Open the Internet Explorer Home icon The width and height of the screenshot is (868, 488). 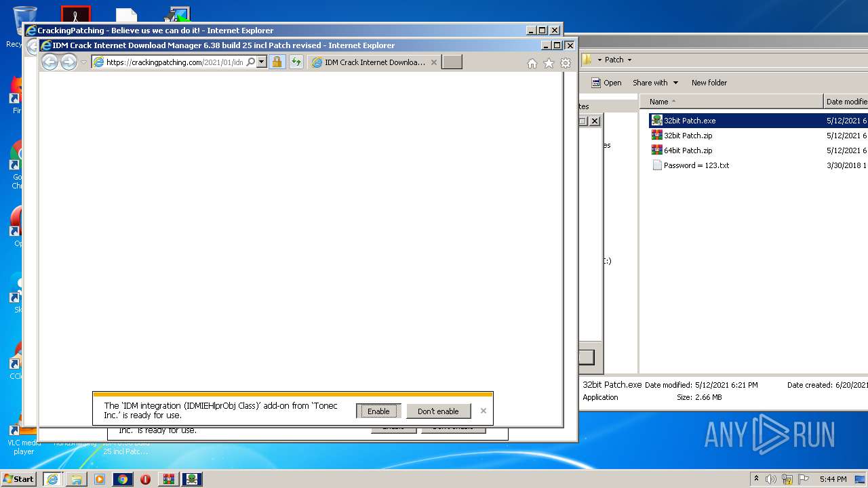click(x=532, y=63)
